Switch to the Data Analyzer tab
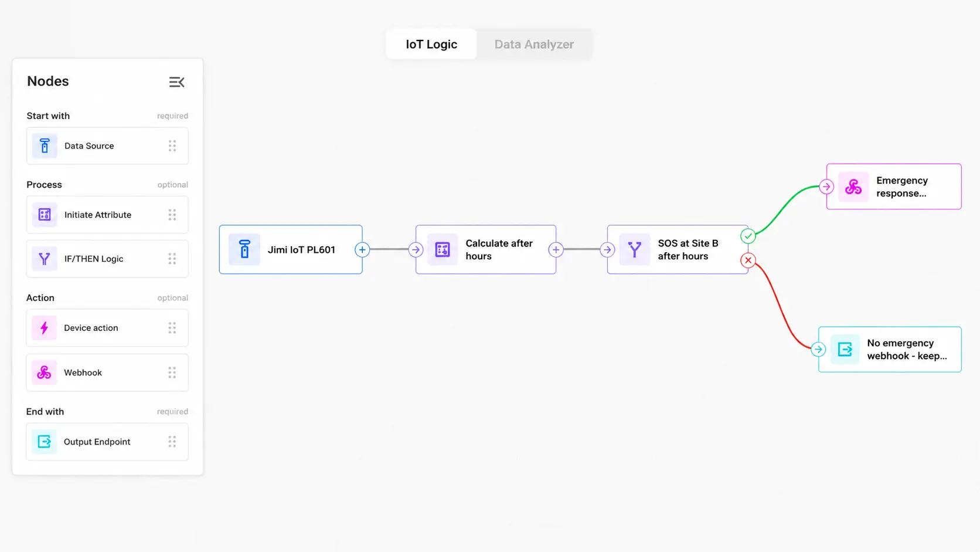980x552 pixels. [x=534, y=44]
